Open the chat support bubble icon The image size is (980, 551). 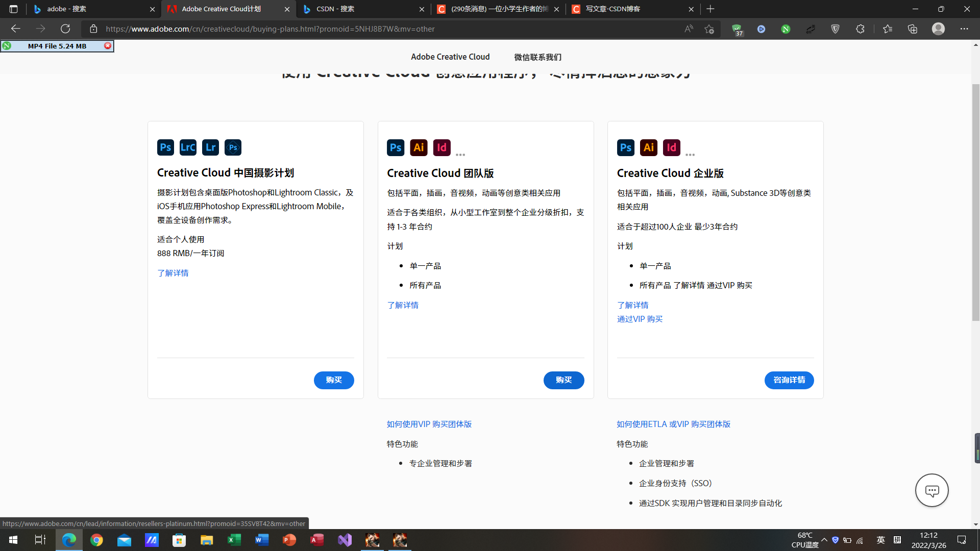tap(932, 490)
